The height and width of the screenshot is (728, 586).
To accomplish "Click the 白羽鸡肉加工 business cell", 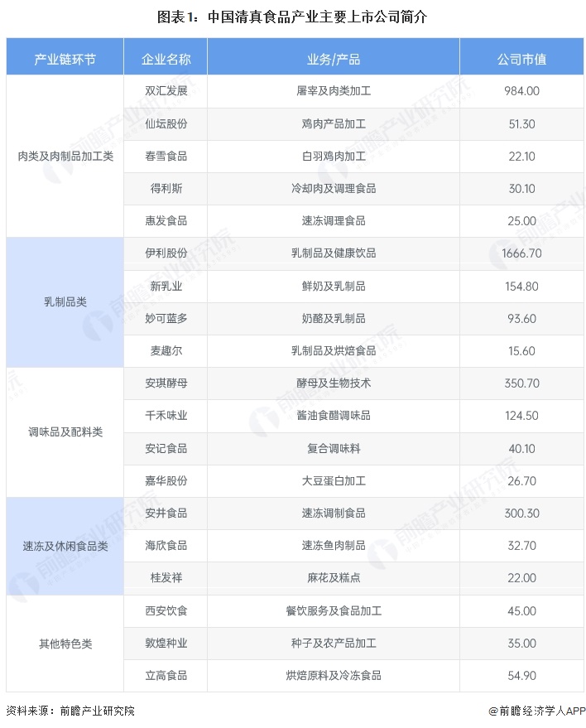I will (333, 157).
